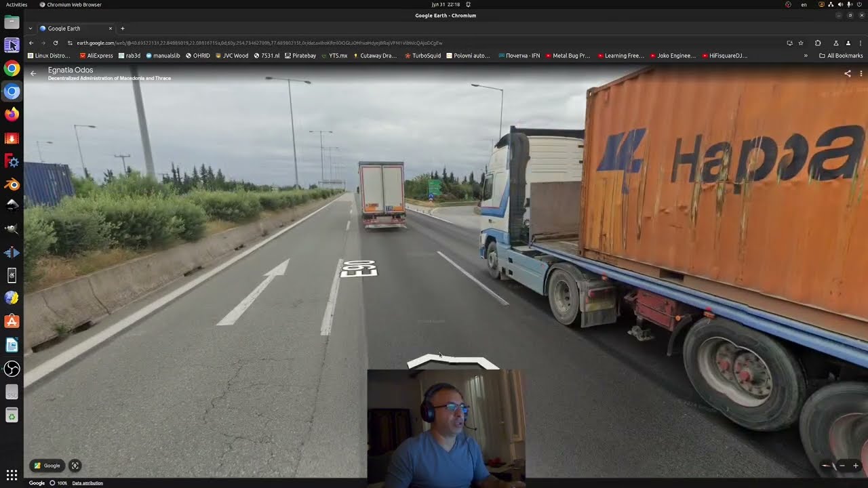
Task: Open the Activities overview
Action: (16, 5)
